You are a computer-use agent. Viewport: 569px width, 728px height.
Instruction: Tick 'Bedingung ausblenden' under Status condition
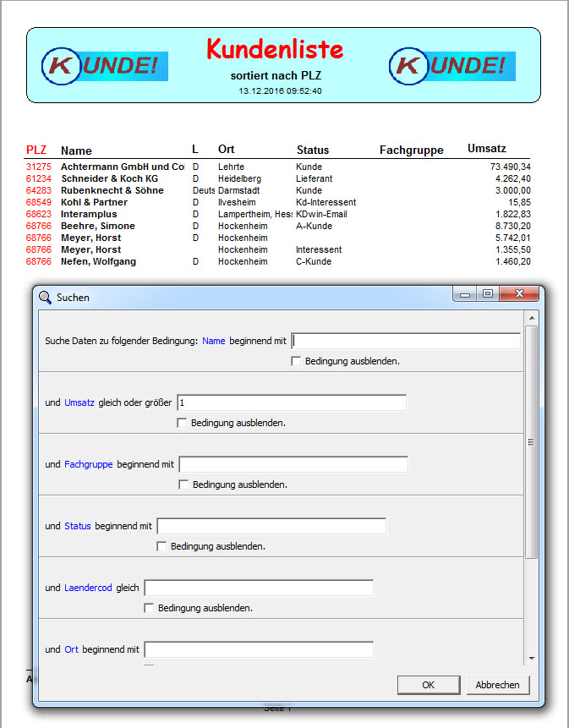tap(161, 546)
